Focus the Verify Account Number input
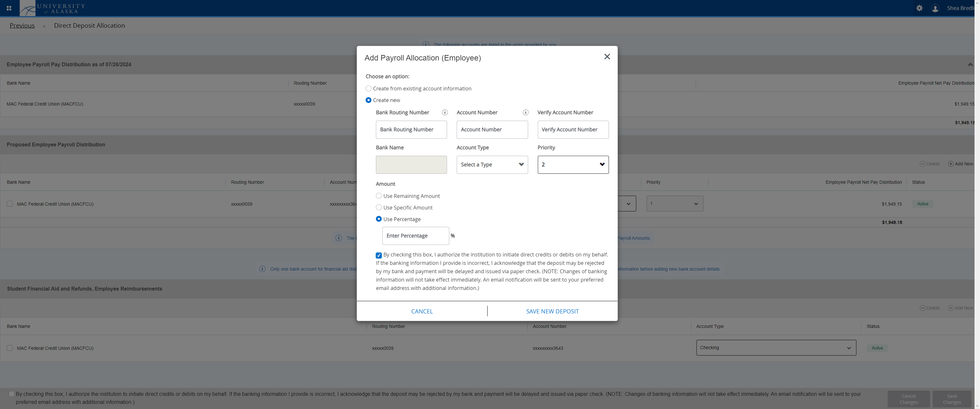The height and width of the screenshot is (409, 980). pyautogui.click(x=573, y=130)
